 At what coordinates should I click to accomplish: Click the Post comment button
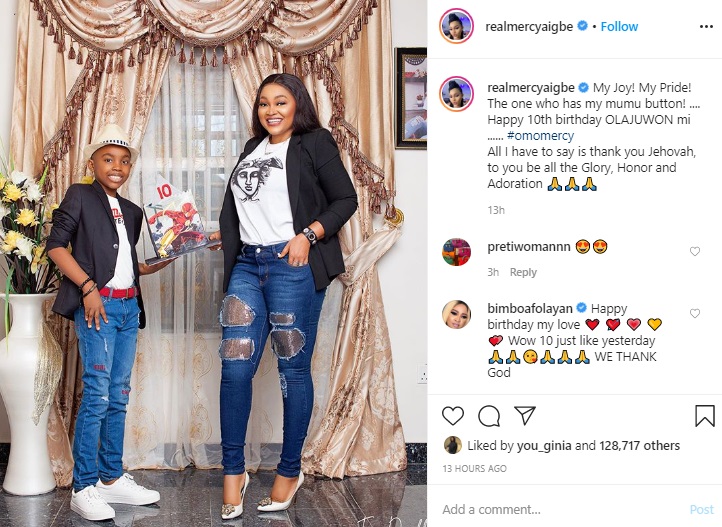click(x=702, y=510)
